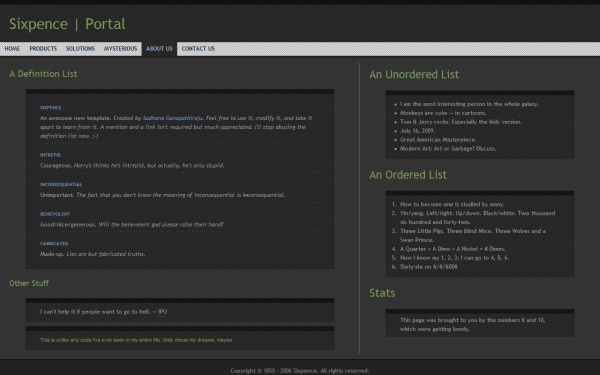This screenshot has width=600, height=375.
Task: Follow the Sadhana Ganapathiraju author link
Action: (x=173, y=118)
